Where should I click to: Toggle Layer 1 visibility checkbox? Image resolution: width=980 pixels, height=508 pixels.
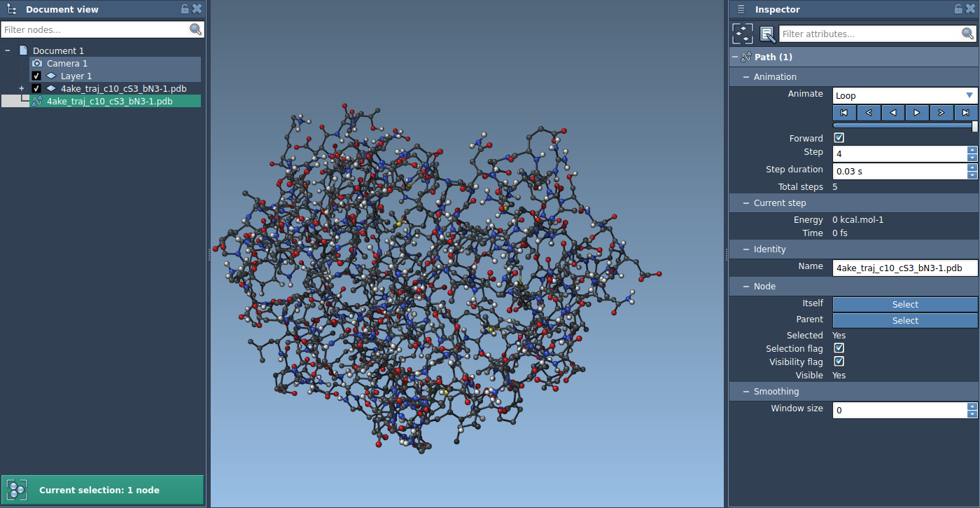[x=36, y=76]
